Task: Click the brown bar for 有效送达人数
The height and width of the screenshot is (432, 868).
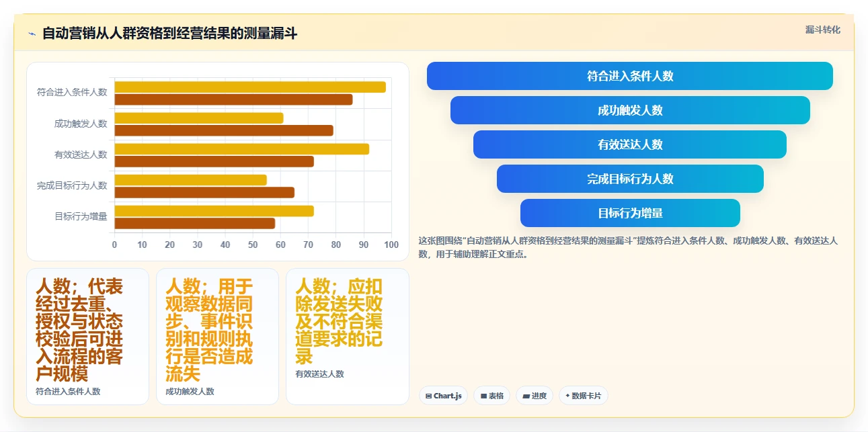Action: tap(214, 161)
